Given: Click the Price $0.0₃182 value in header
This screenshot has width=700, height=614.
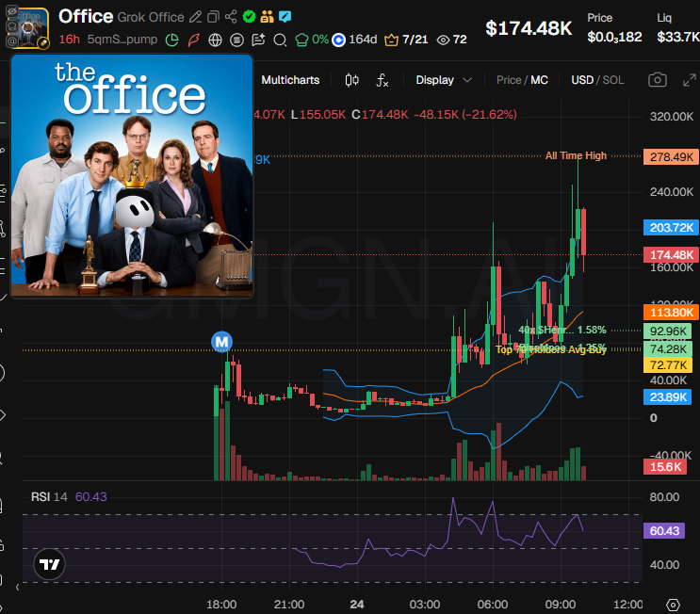Looking at the screenshot, I should (x=614, y=37).
